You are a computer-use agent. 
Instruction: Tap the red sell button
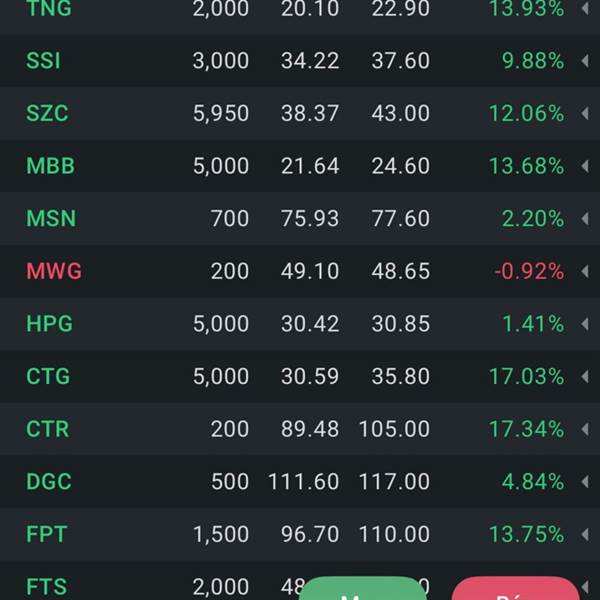coord(515,589)
